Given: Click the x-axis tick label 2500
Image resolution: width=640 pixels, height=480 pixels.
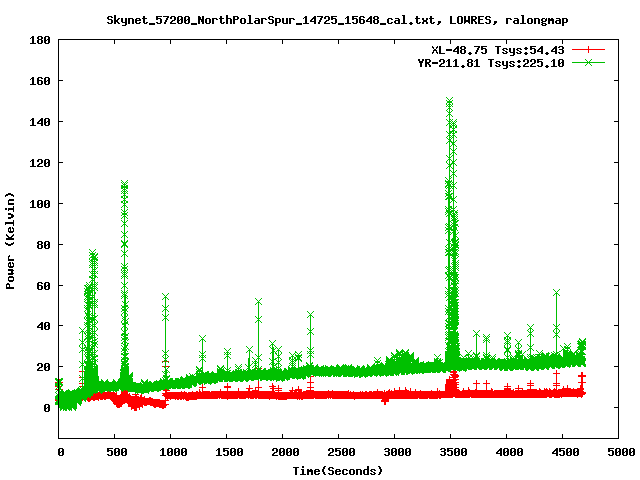Looking at the screenshot, I should (341, 452).
